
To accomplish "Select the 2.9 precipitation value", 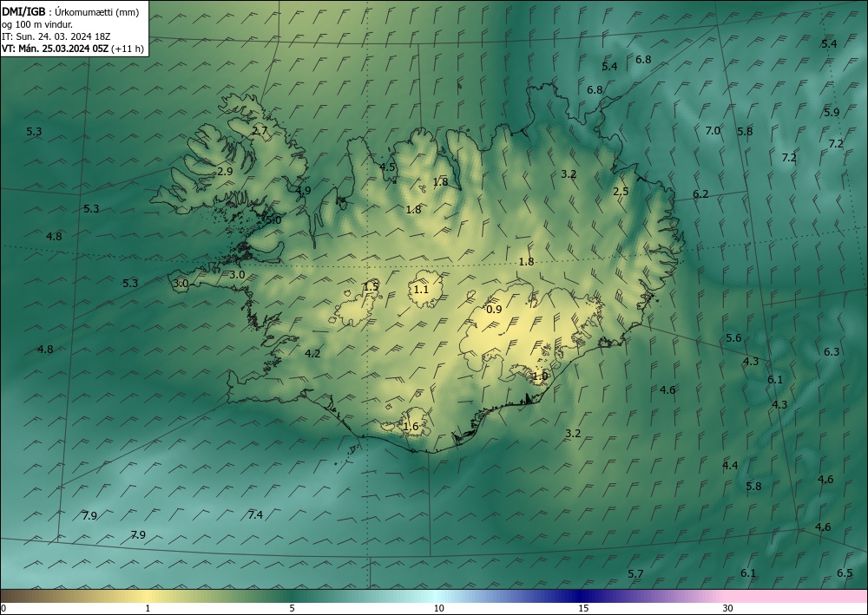I will coord(225,172).
